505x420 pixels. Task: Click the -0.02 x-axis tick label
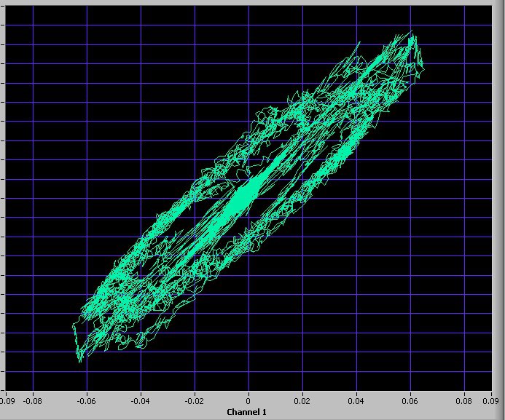pyautogui.click(x=194, y=400)
